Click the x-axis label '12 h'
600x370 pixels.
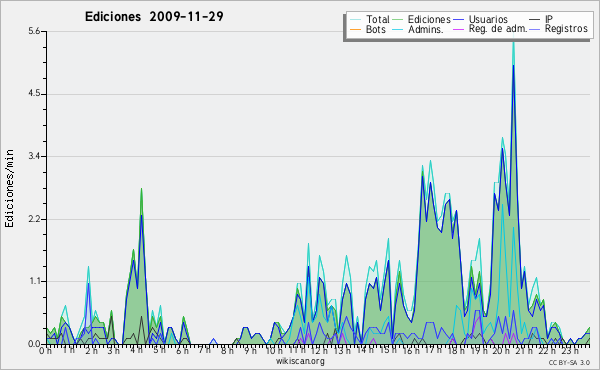coord(319,350)
